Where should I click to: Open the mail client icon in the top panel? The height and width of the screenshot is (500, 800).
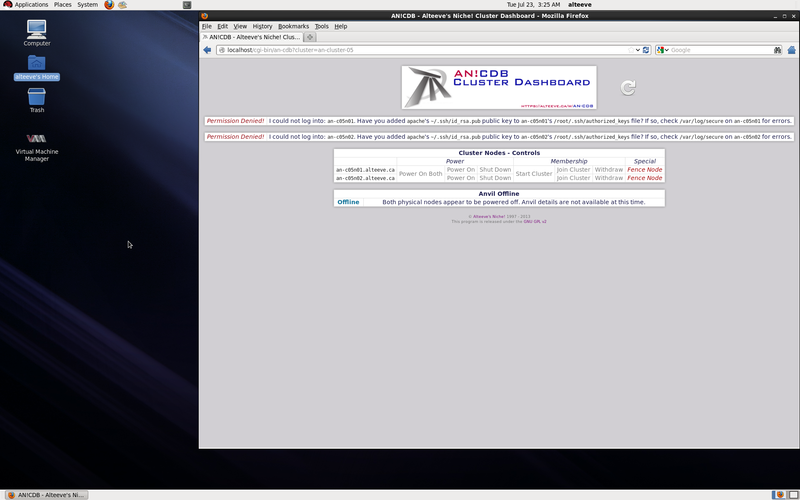click(122, 5)
